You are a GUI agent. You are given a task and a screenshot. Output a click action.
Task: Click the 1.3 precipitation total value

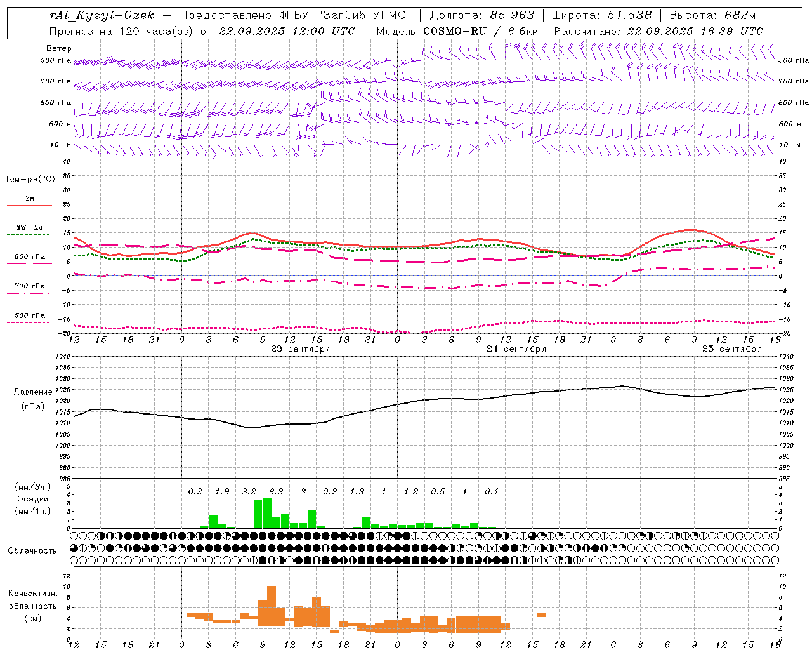click(357, 491)
